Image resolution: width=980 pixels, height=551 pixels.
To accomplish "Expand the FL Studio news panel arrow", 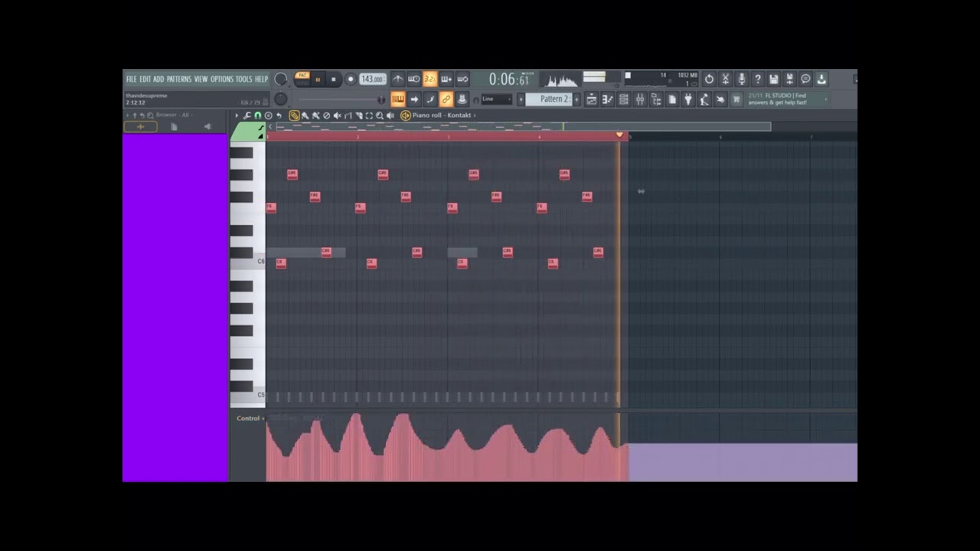I will (x=826, y=99).
